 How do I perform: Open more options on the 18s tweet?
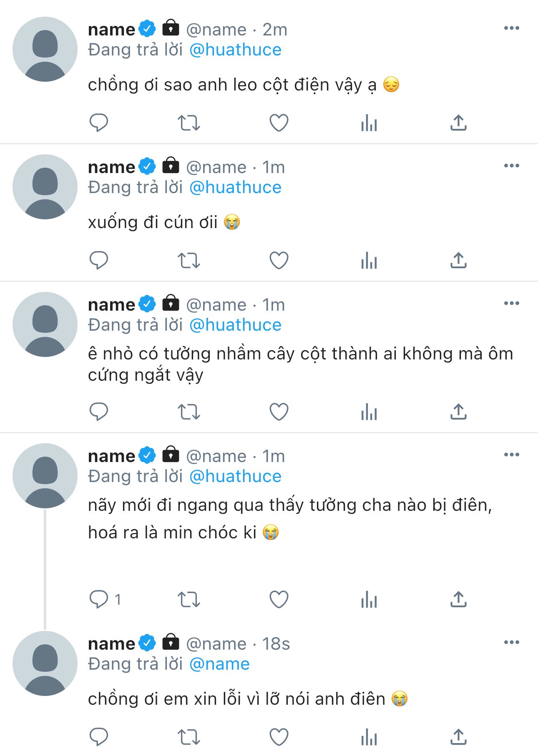click(511, 643)
